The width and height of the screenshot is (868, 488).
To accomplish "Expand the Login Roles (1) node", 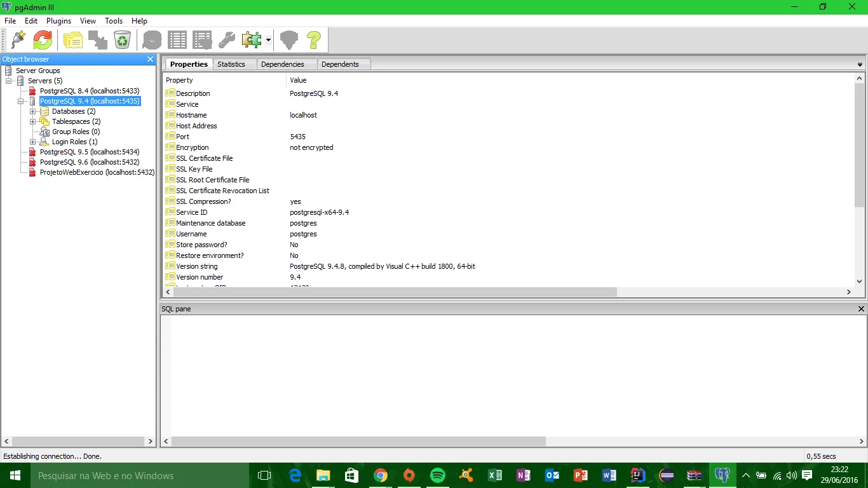I will click(33, 142).
